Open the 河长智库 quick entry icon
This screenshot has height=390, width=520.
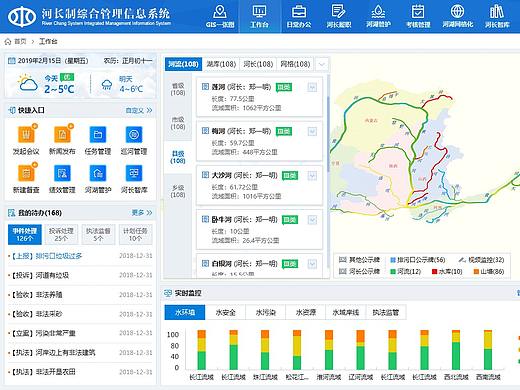[134, 173]
